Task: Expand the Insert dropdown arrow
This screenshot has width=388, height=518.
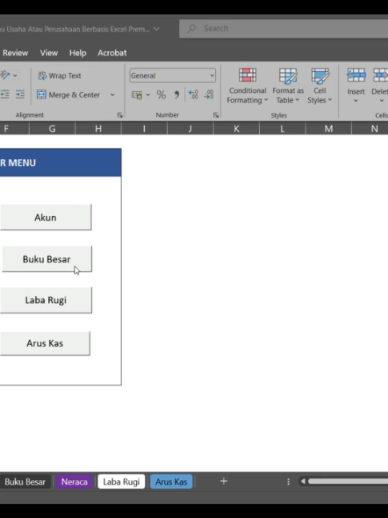Action: coord(356,101)
